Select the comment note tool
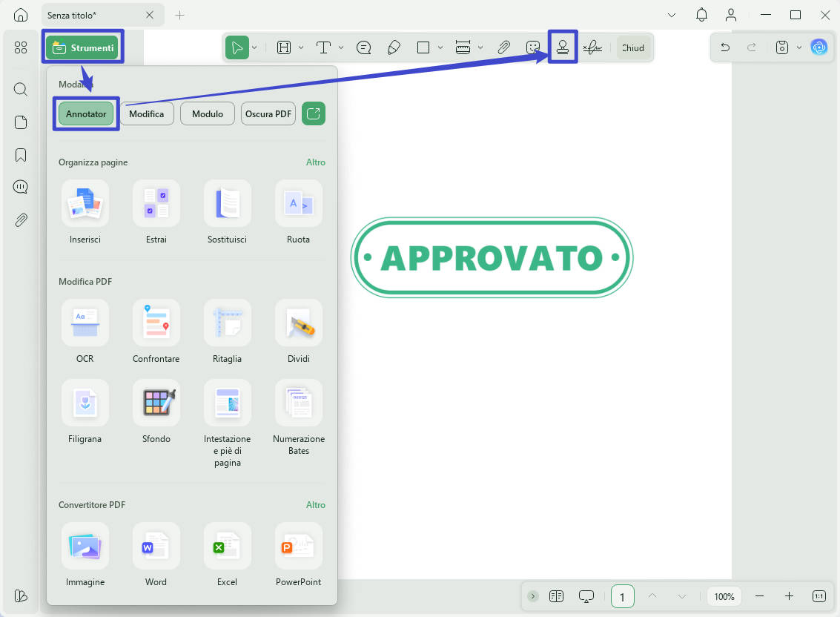Image resolution: width=840 pixels, height=617 pixels. pyautogui.click(x=364, y=47)
